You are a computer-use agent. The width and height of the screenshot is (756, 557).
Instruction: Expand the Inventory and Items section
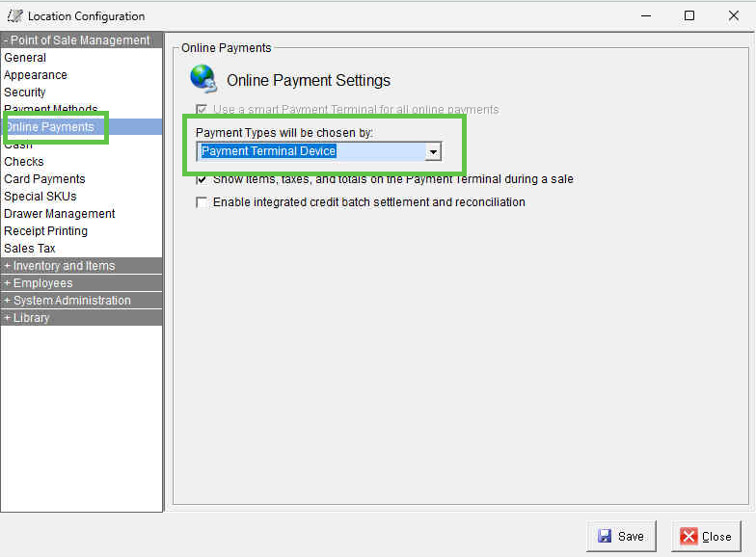pos(59,266)
